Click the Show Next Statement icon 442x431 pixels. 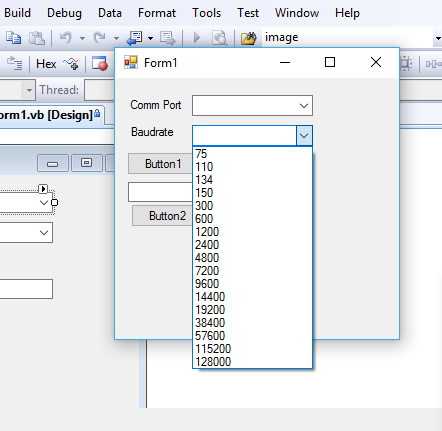(x=15, y=63)
